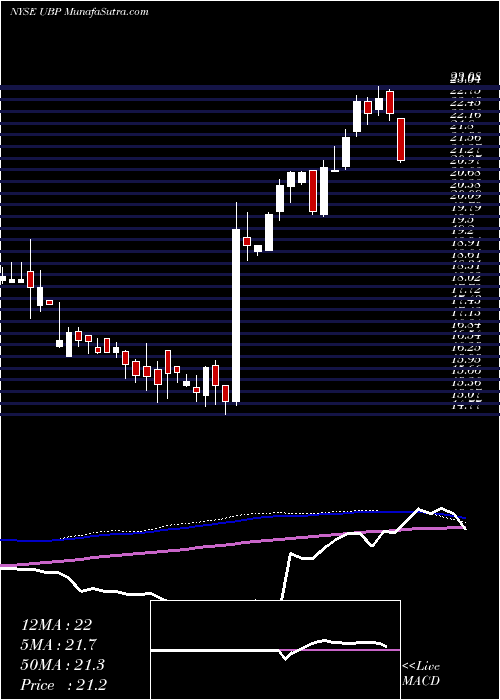Click the 19.79 price axis label
The image size is (500, 700).
pos(466,207)
